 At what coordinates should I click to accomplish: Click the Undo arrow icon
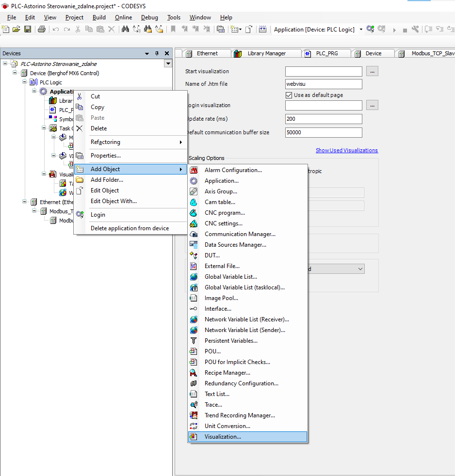tap(56, 30)
